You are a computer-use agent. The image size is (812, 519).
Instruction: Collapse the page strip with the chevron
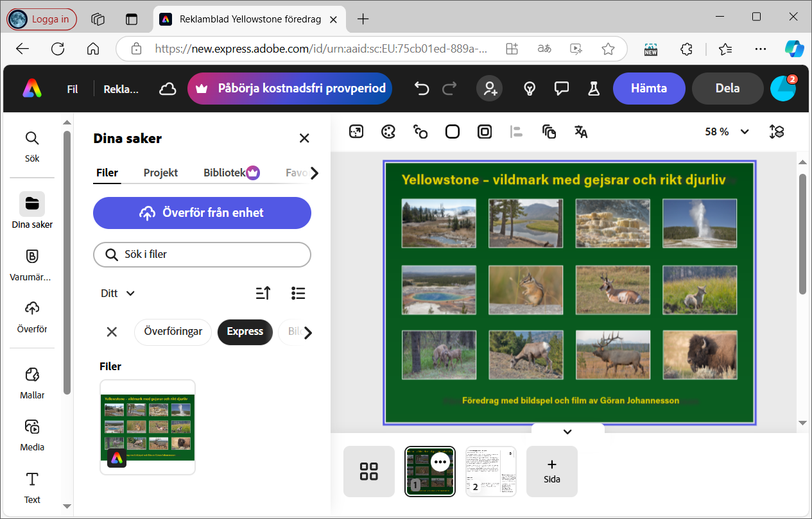tap(567, 432)
